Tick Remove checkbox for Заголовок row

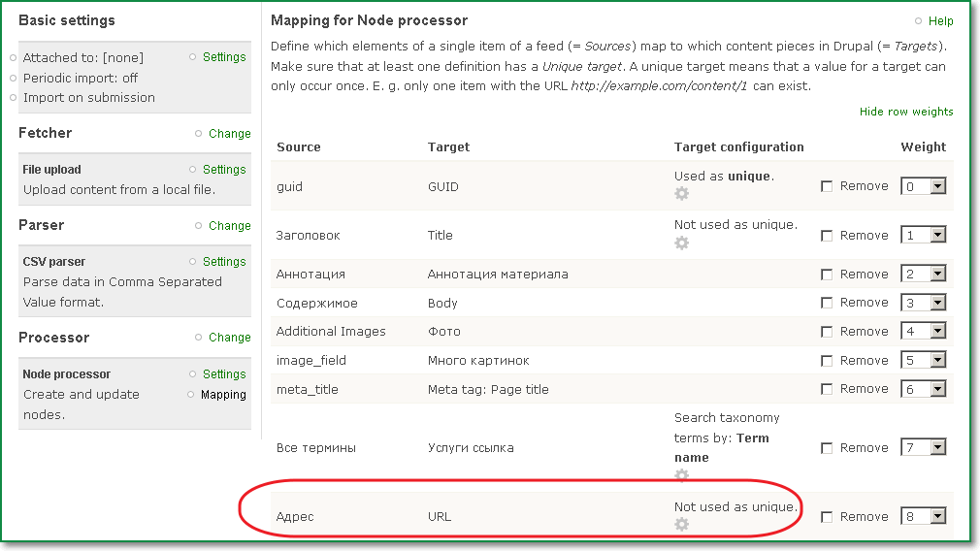tap(827, 236)
